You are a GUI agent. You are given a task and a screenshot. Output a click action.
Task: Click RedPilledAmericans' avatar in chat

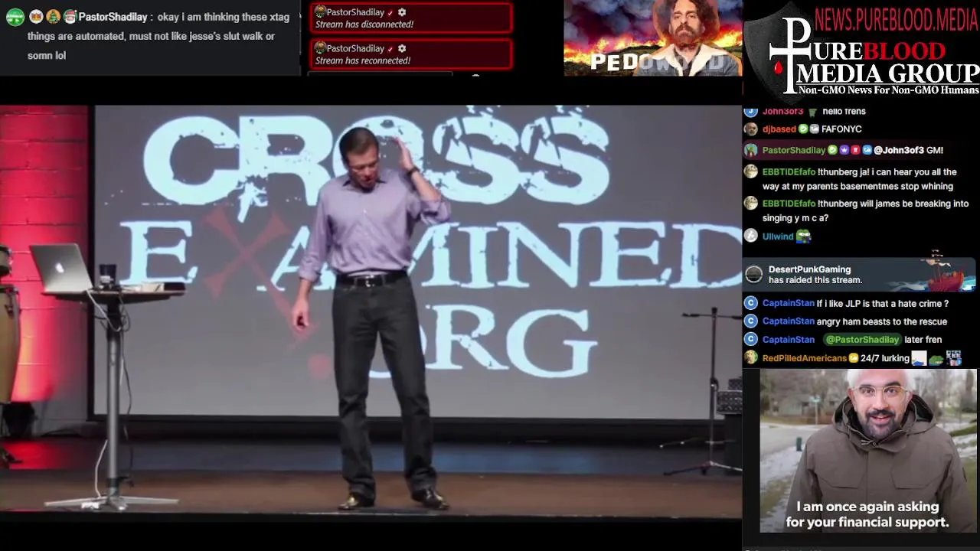[x=751, y=357]
